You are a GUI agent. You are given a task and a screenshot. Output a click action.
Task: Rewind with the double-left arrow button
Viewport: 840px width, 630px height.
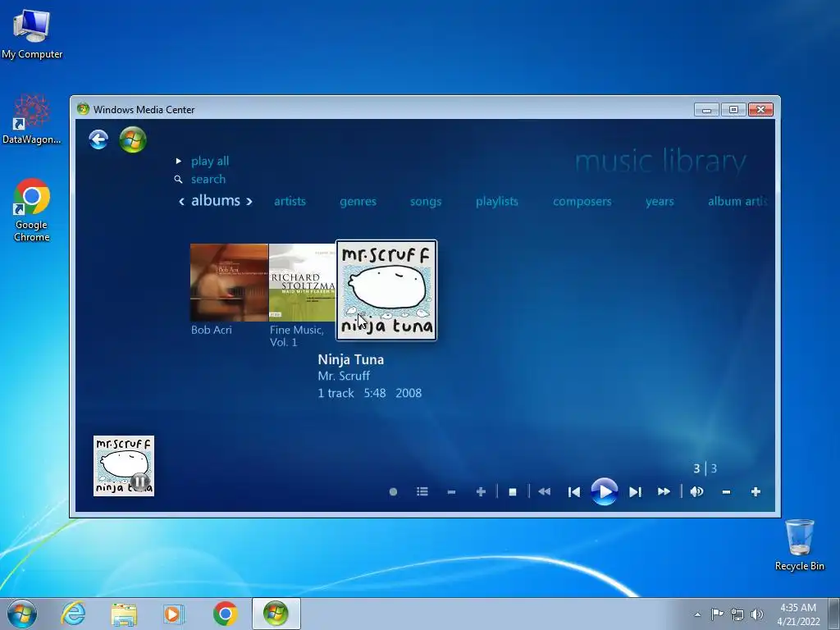point(545,491)
